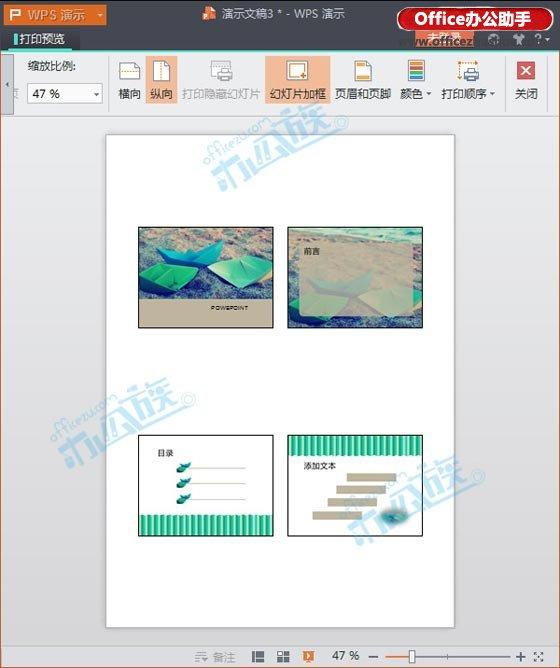Click zoom in plus button
The height and width of the screenshot is (668, 560).
[x=520, y=656]
